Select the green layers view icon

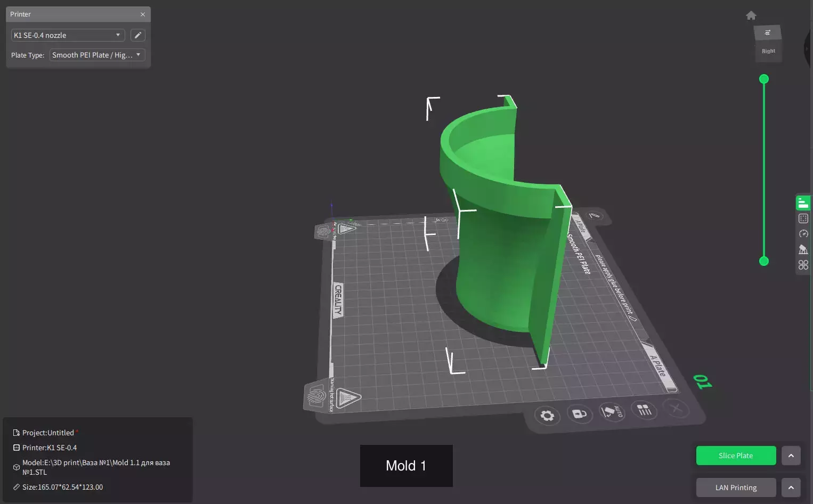tap(803, 203)
